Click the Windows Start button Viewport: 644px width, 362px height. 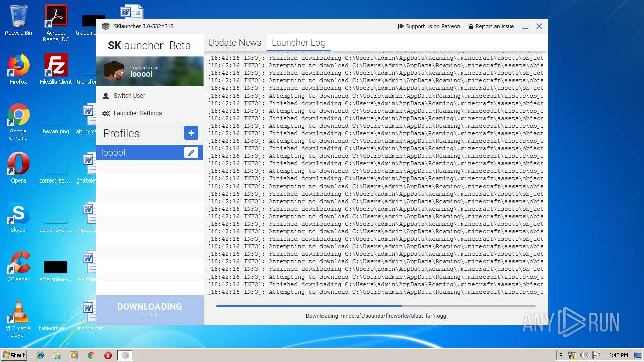(x=14, y=355)
